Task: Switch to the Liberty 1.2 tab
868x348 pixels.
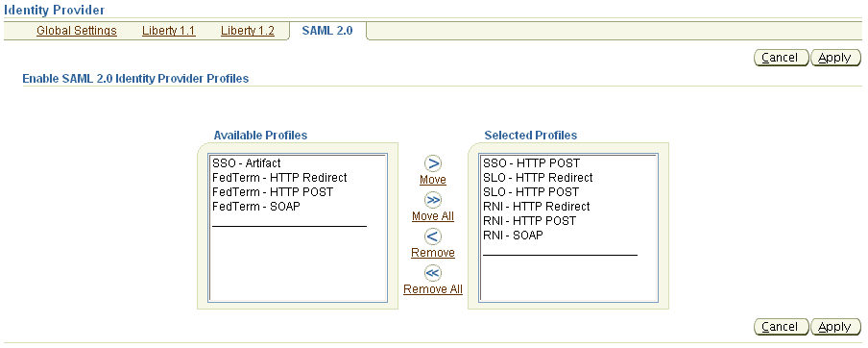Action: tap(248, 31)
